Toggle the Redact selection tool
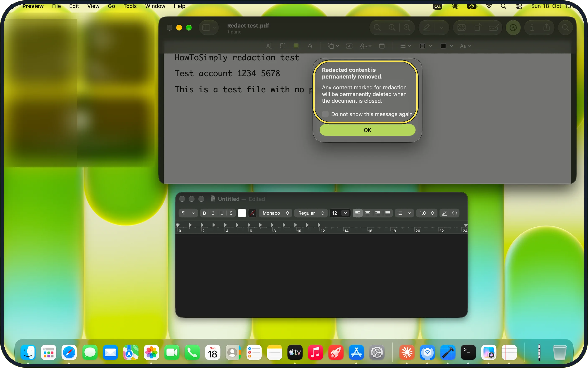This screenshot has height=368, width=588. (296, 46)
